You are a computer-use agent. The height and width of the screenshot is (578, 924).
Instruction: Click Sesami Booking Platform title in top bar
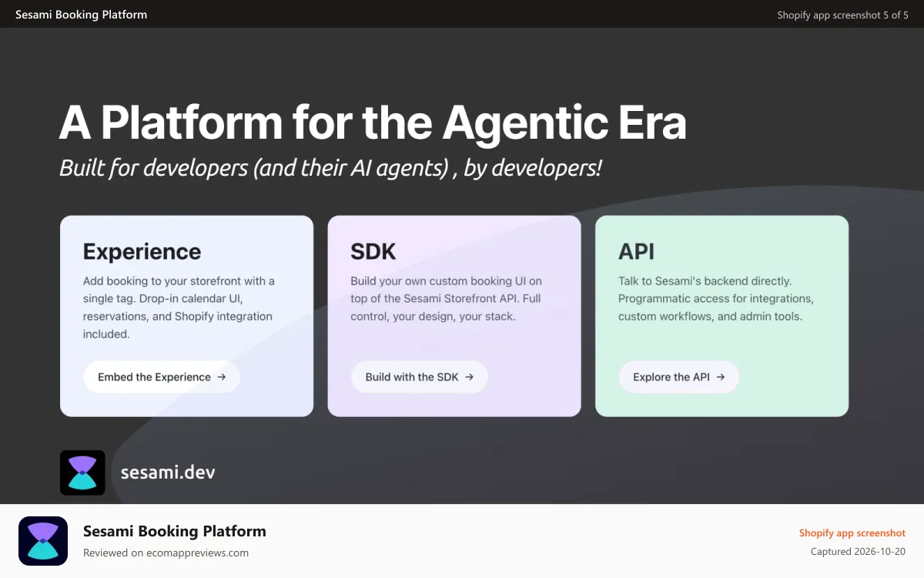tap(81, 15)
